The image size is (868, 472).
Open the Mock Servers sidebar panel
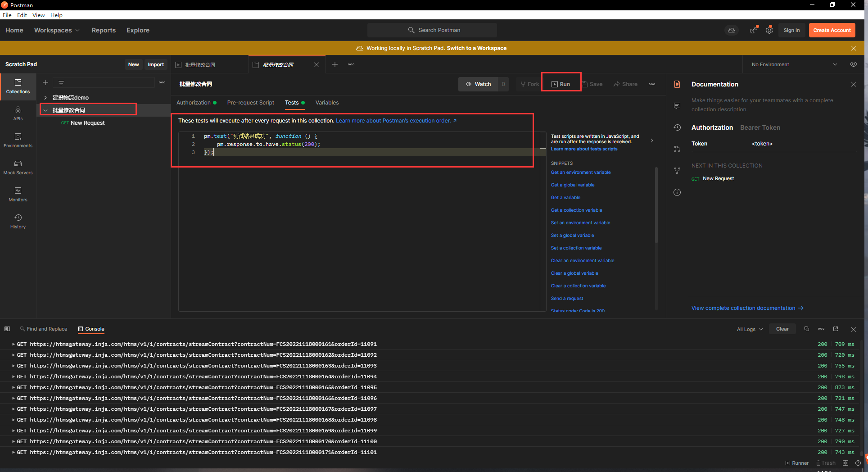click(18, 168)
